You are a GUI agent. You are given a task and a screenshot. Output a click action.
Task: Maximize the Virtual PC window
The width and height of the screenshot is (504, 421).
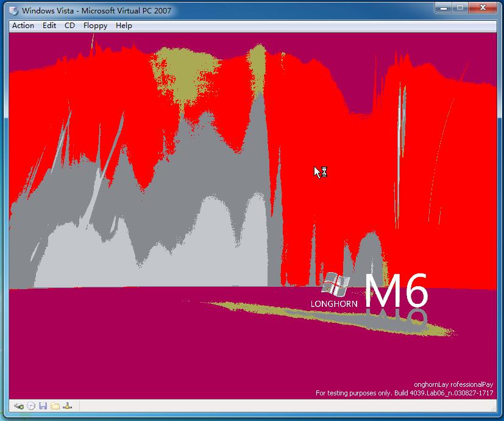coord(460,7)
